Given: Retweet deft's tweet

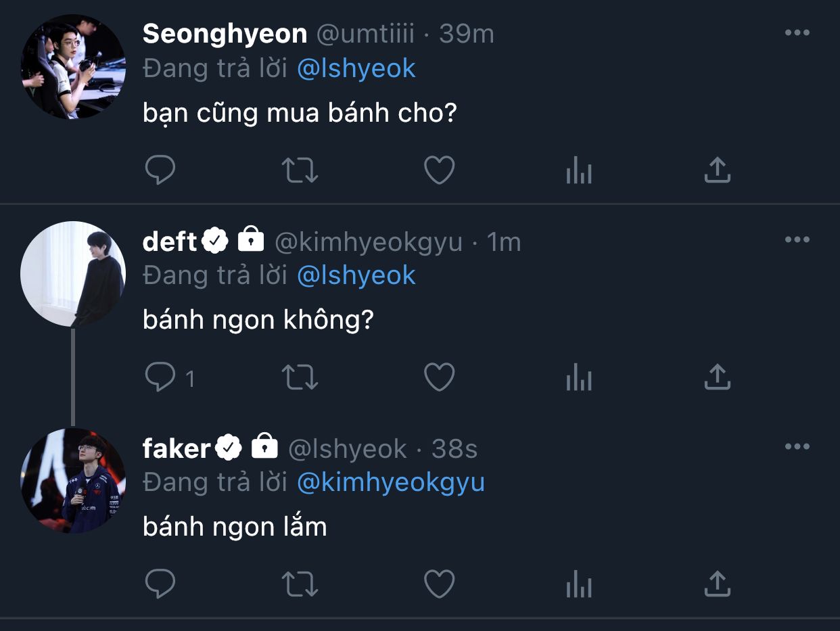Looking at the screenshot, I should point(300,377).
